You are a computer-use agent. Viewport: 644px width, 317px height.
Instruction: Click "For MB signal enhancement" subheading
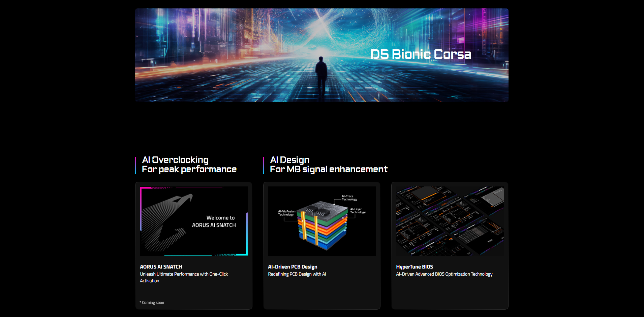tap(329, 169)
